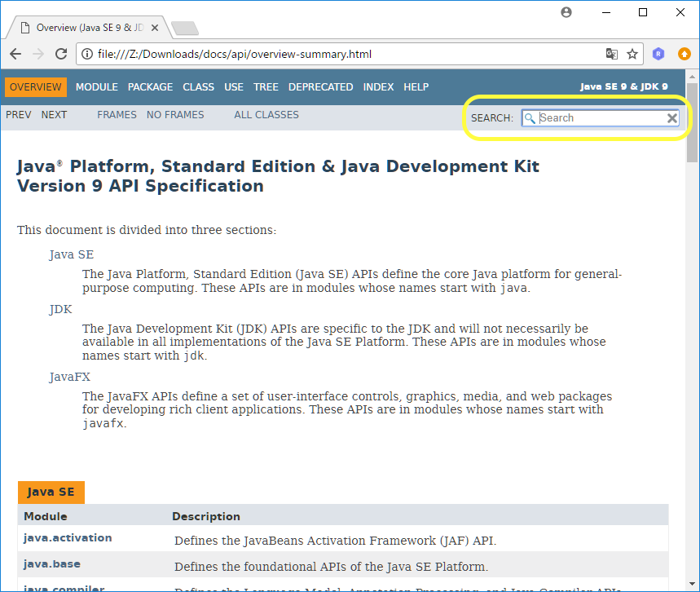The width and height of the screenshot is (700, 592).
Task: Open the TREE navigation link
Action: (266, 87)
